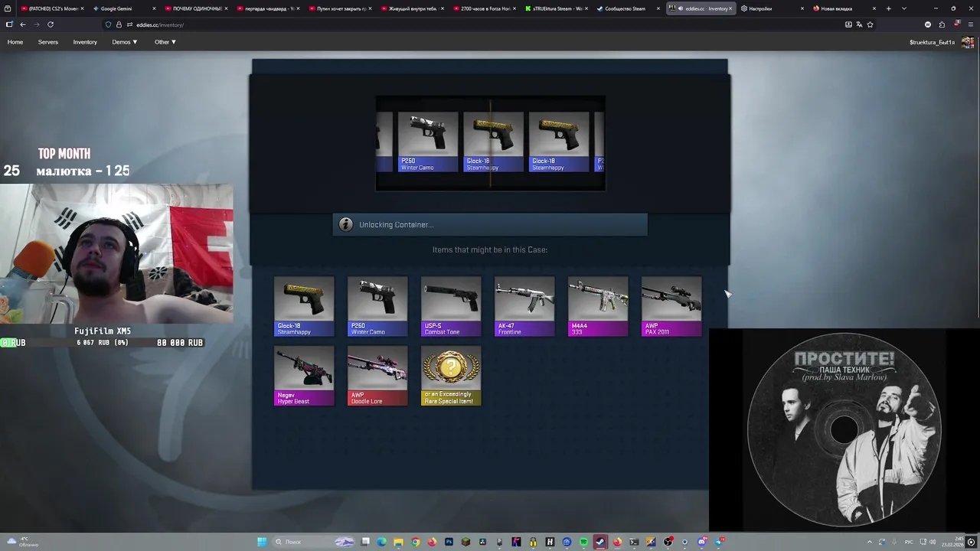Select the Glock-18 Steamhappy case item
Screen dimensions: 980x551
point(304,307)
